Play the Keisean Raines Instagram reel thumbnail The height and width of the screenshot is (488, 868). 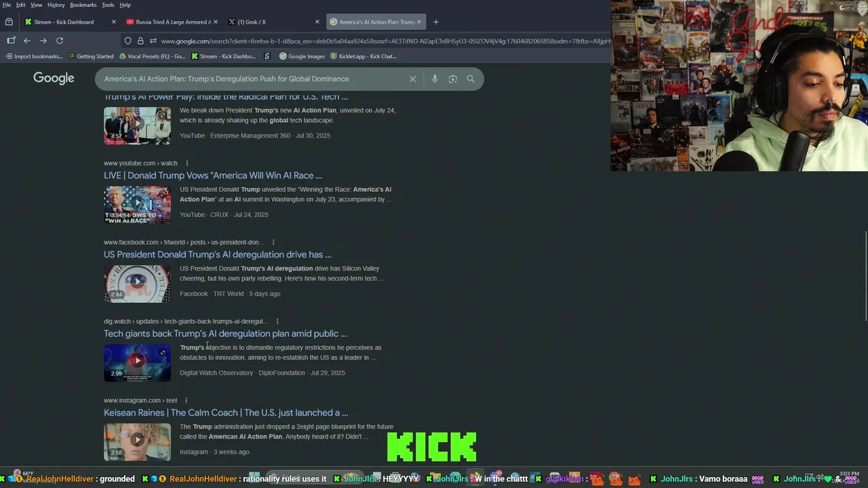pos(137,442)
